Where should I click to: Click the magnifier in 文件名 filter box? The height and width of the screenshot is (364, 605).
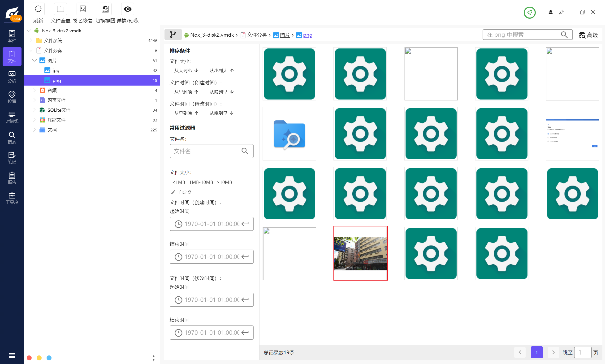click(245, 151)
